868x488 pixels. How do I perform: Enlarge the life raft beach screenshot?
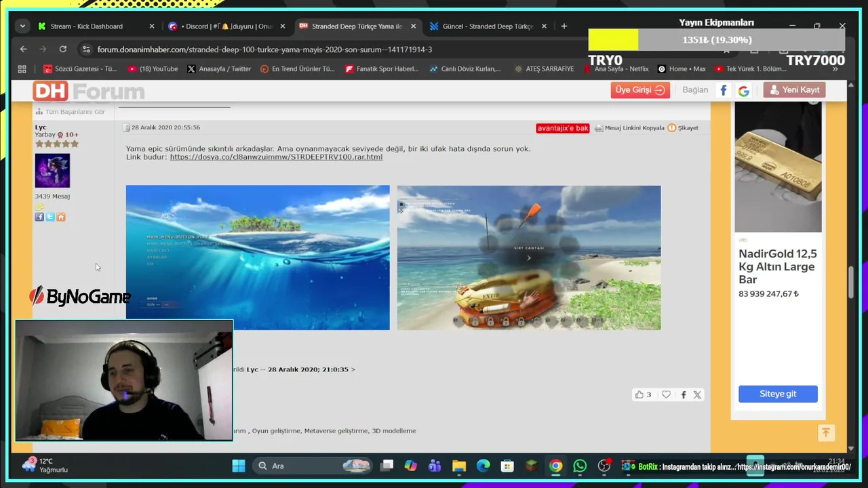[529, 258]
